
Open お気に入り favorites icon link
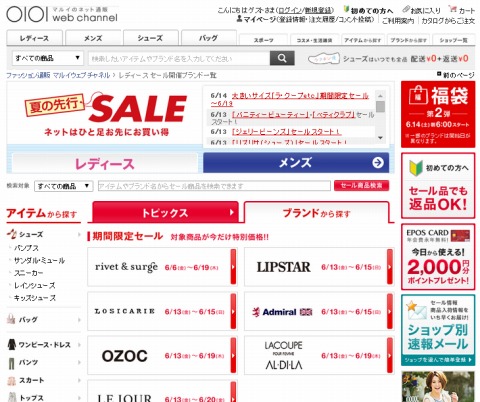406,10
